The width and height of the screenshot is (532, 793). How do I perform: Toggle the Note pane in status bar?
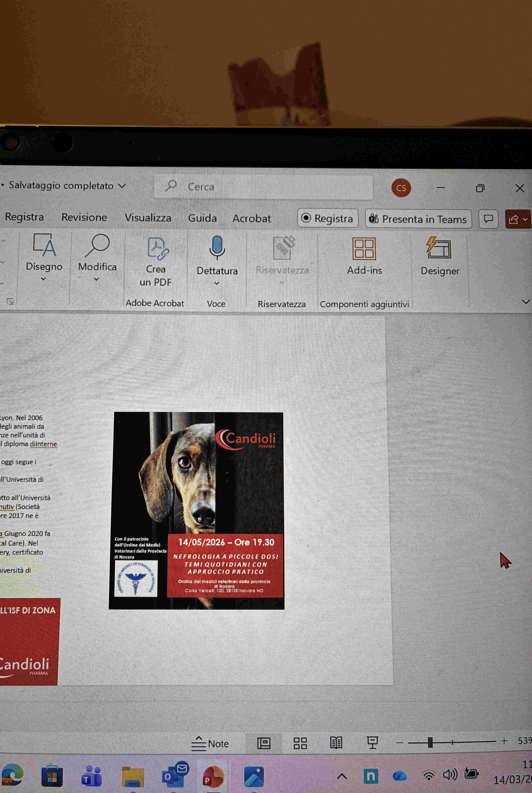coord(211,743)
